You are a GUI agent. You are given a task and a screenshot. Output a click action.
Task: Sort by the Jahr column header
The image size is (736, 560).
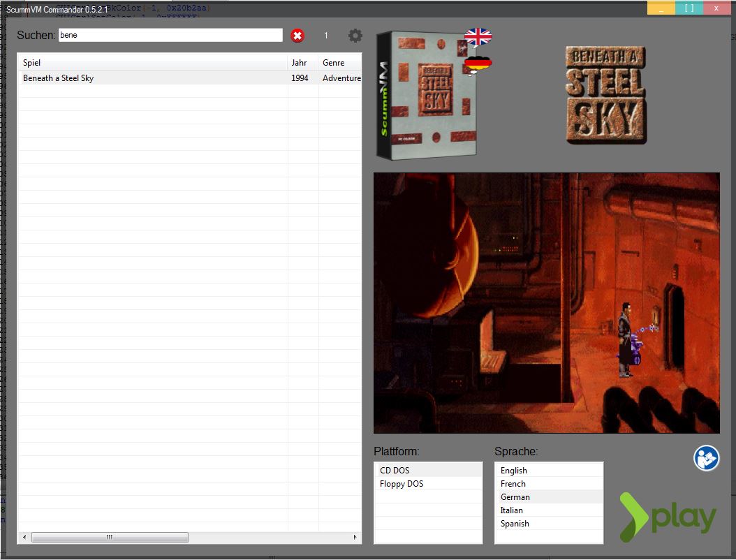coord(302,63)
